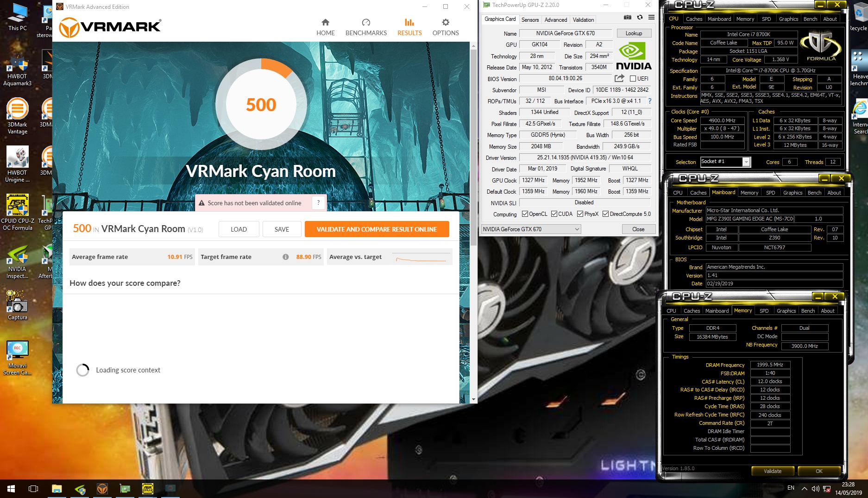Click the help question mark beside validation warning
Screen dimensions: 868x498
(318, 203)
